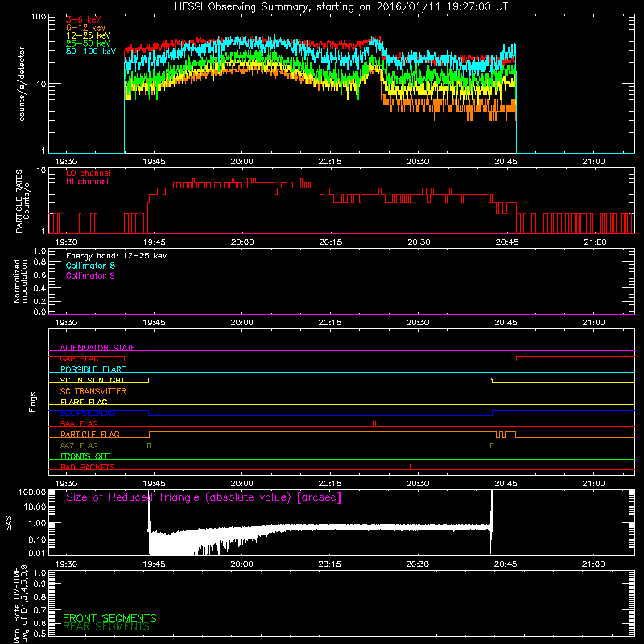Screen dimensions: 644x644
Task: Click the '25-50 keV' legend label
Action: [x=89, y=43]
